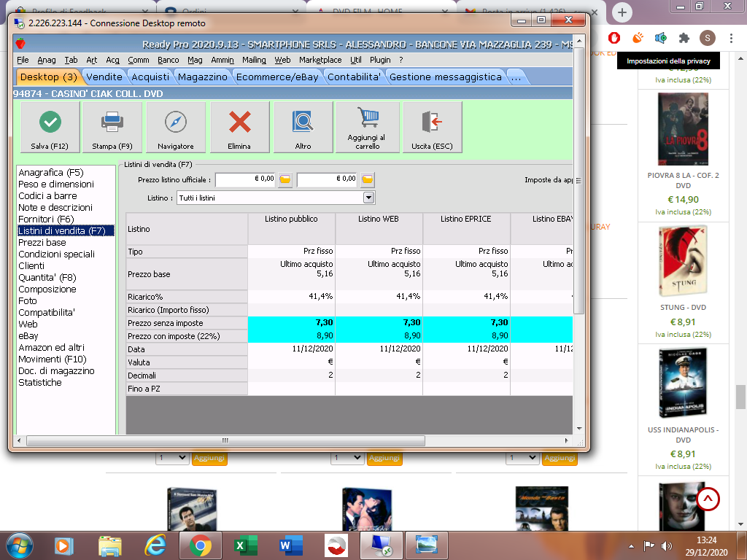Open the Navigatore compass button
The image size is (747, 560).
tap(176, 127)
